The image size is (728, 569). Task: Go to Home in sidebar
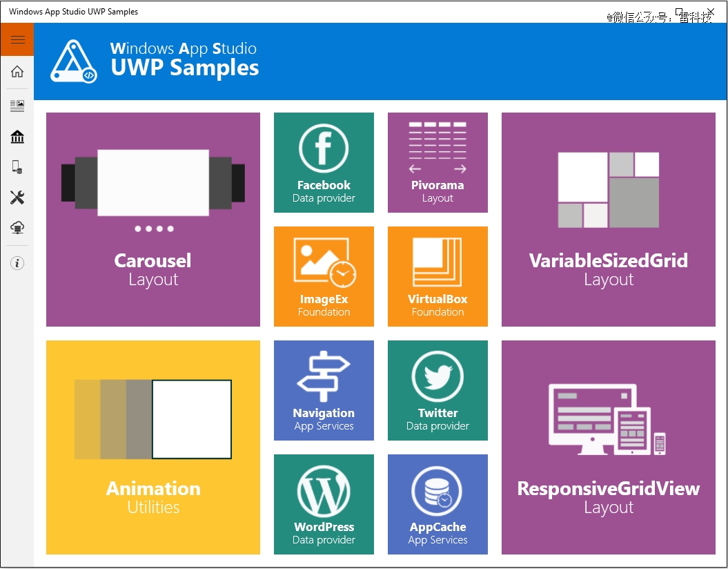(17, 72)
